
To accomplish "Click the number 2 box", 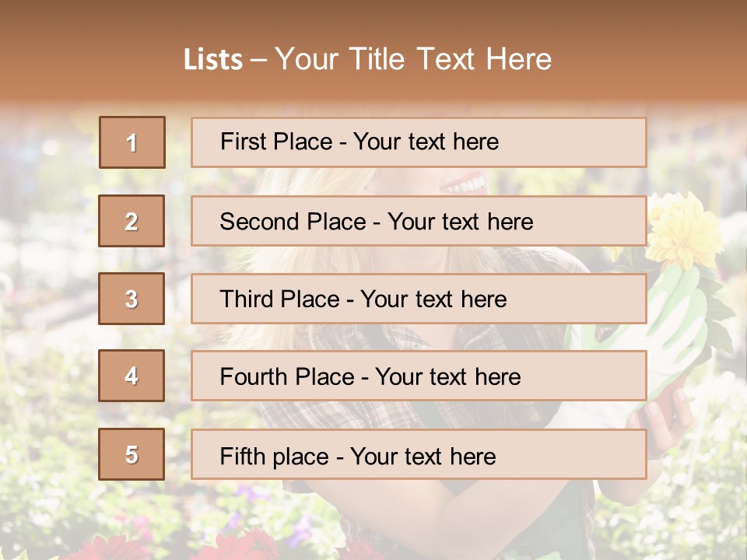I will tap(132, 221).
